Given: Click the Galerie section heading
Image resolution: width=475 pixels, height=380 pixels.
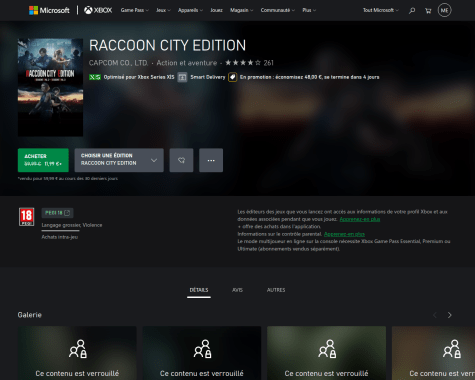Looking at the screenshot, I should coord(30,315).
